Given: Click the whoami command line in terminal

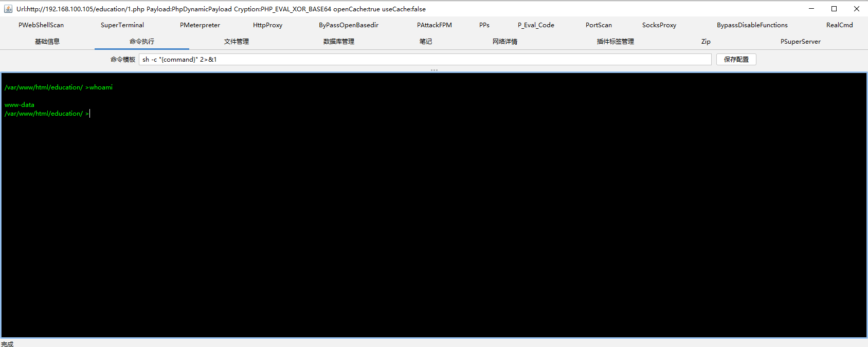Looking at the screenshot, I should pos(59,87).
